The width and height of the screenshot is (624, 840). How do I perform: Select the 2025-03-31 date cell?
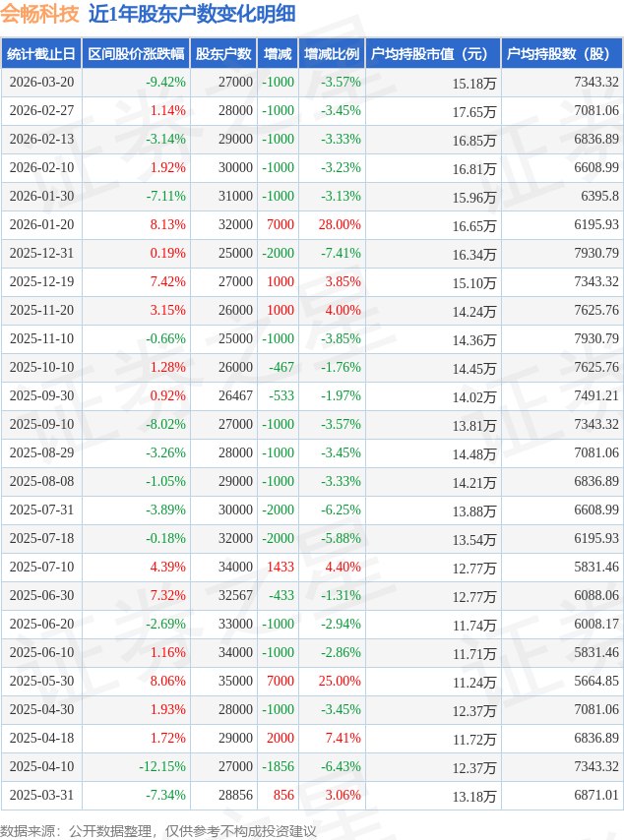point(41,795)
